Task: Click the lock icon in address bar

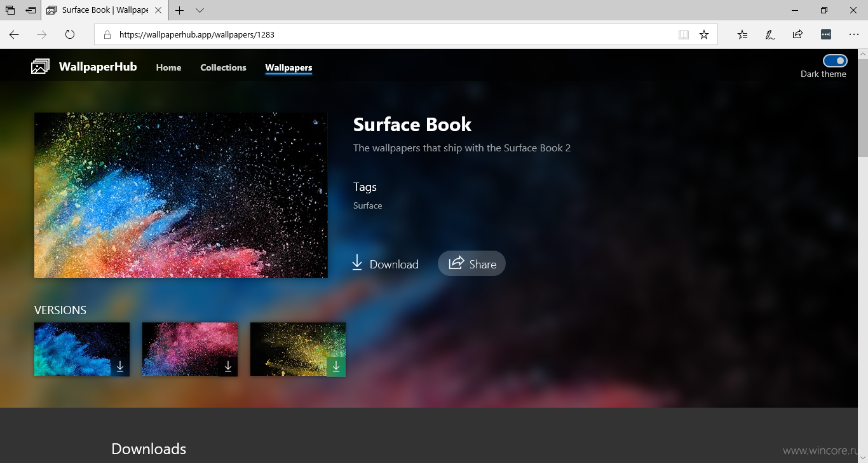Action: (x=107, y=34)
